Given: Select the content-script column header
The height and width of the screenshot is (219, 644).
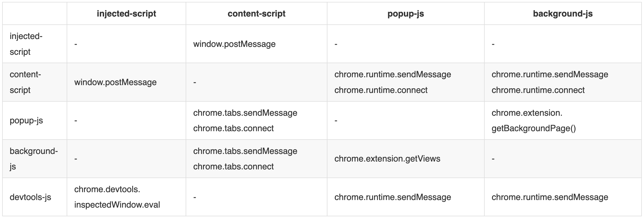Looking at the screenshot, I should (256, 14).
